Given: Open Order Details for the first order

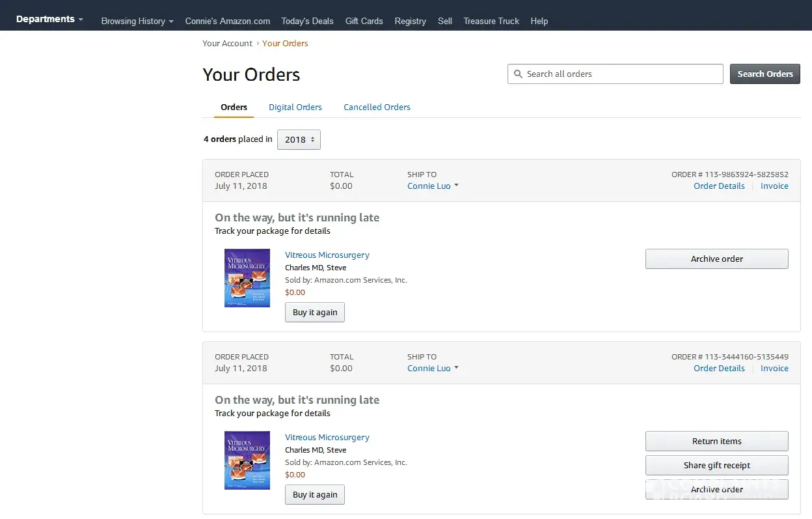Looking at the screenshot, I should [719, 186].
